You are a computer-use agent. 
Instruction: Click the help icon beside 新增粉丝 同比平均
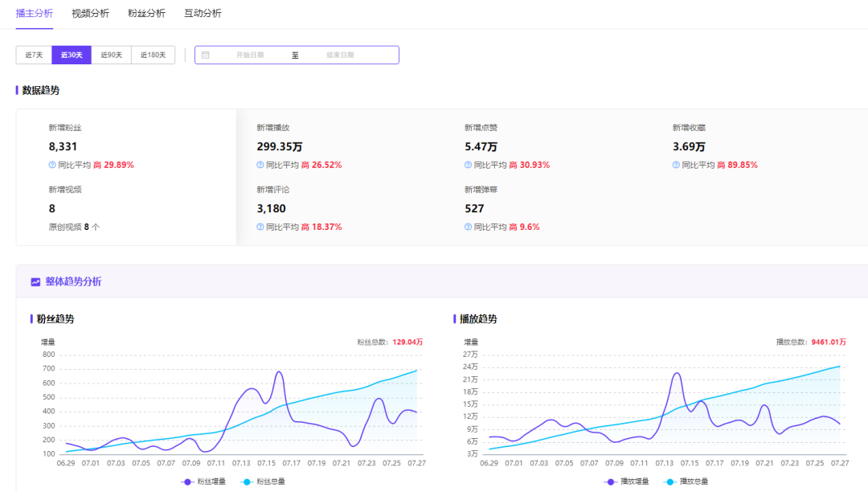coord(52,165)
